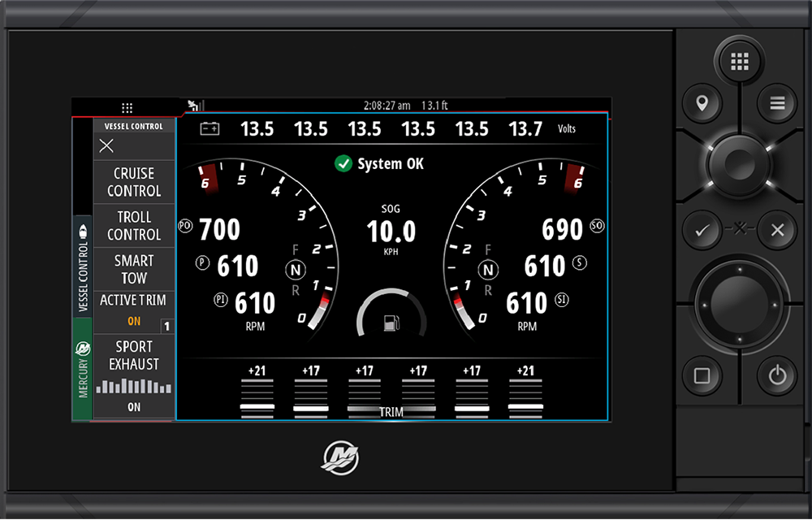
Task: Select the System OK status text
Action: click(x=391, y=164)
